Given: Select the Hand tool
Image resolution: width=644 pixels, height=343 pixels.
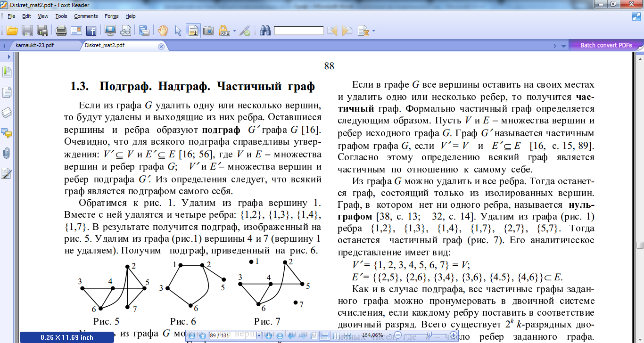Looking at the screenshot, I should click(x=163, y=31).
